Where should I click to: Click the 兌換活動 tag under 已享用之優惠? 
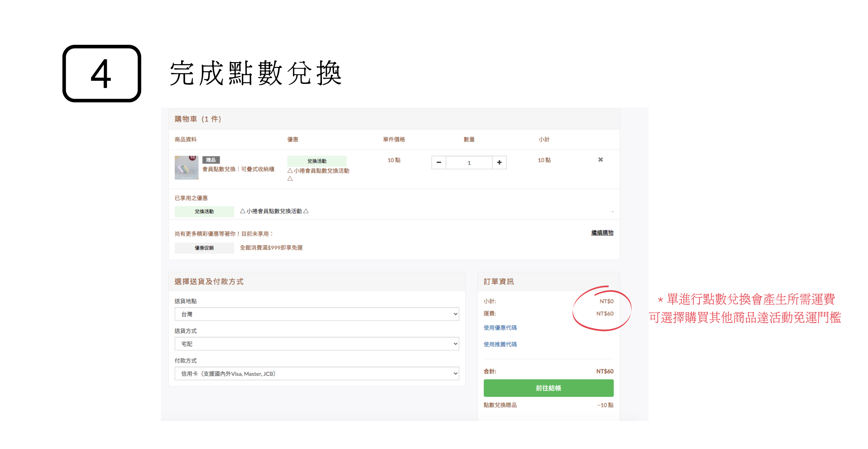pos(204,211)
